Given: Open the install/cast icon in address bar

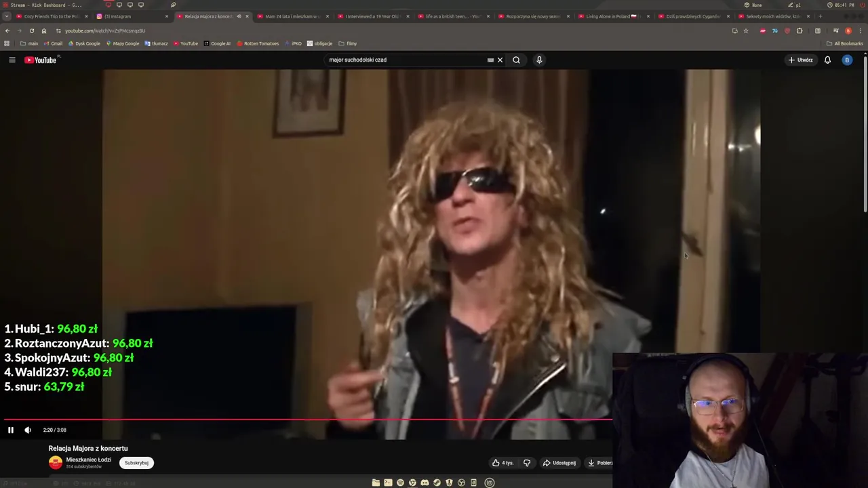Looking at the screenshot, I should (x=734, y=30).
